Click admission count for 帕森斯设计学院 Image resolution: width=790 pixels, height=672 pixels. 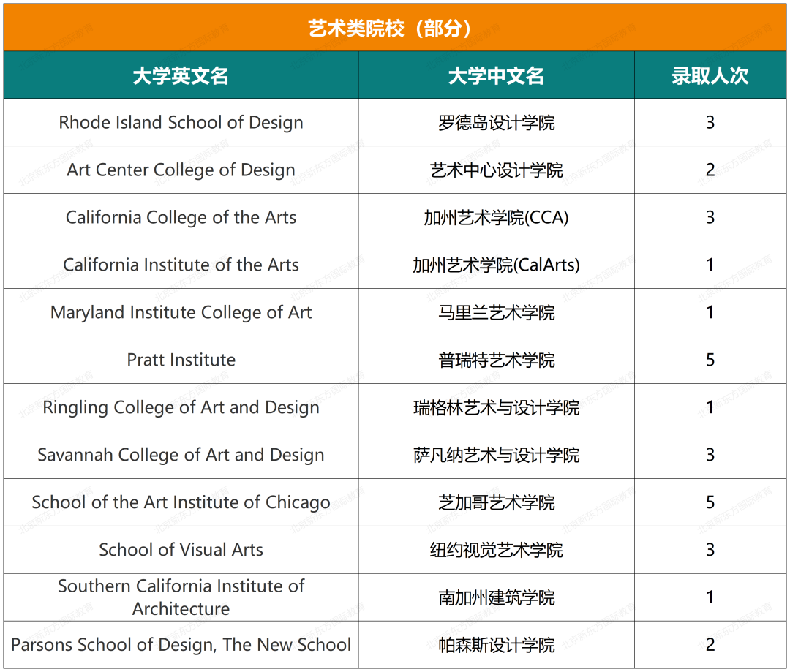coord(710,644)
